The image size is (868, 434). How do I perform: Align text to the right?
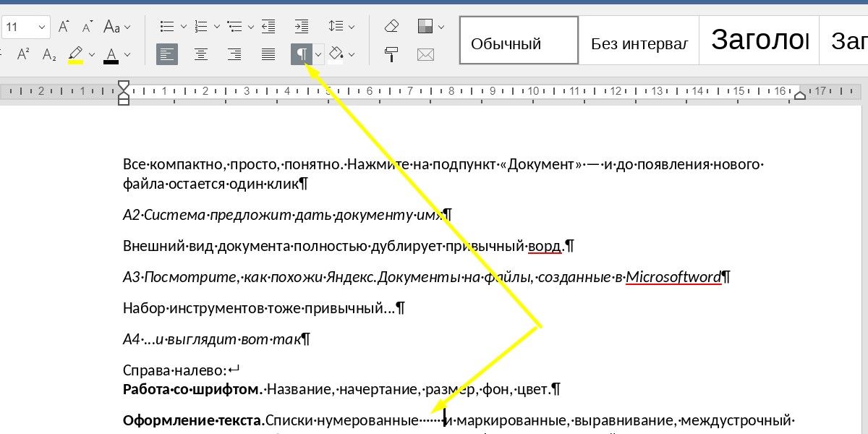tap(234, 54)
